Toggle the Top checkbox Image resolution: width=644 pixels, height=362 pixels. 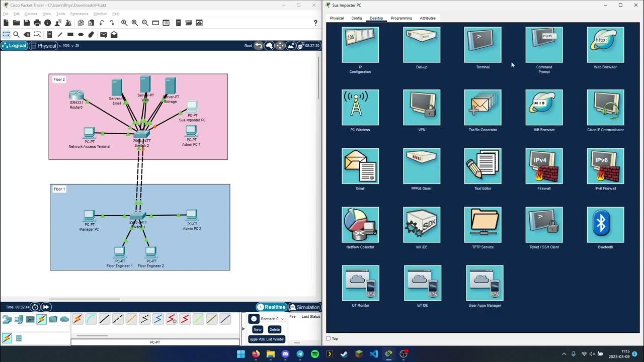(x=329, y=338)
